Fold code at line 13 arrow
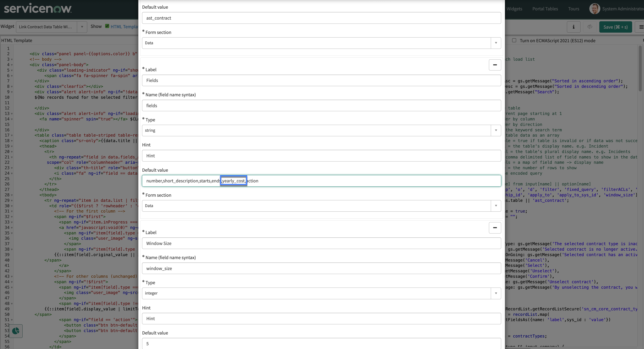The image size is (644, 349). click(12, 114)
